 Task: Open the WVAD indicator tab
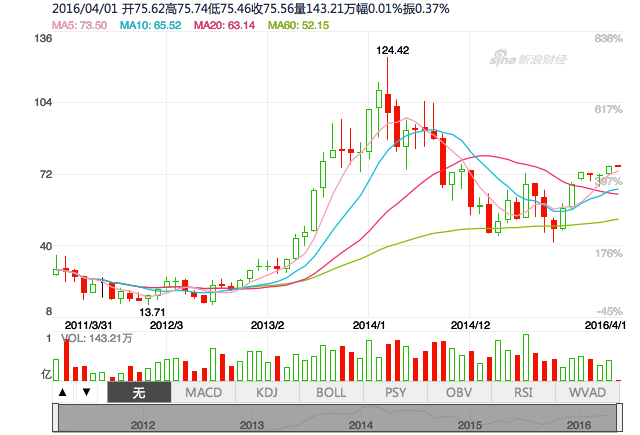pos(588,393)
